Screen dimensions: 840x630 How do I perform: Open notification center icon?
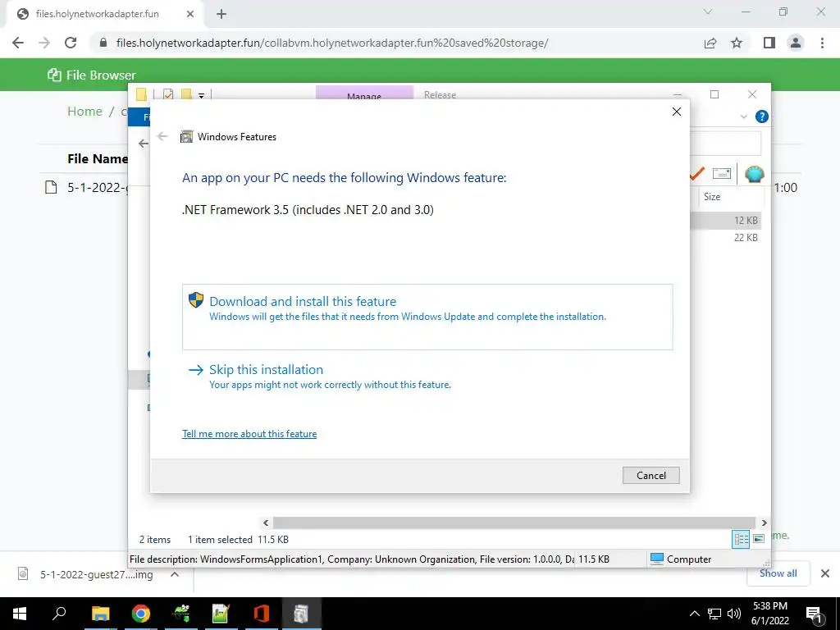814,614
